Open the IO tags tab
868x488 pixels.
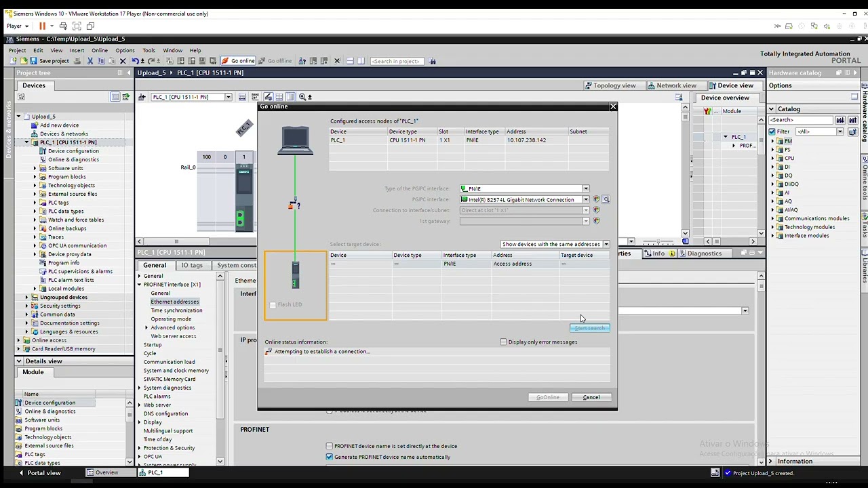(191, 265)
